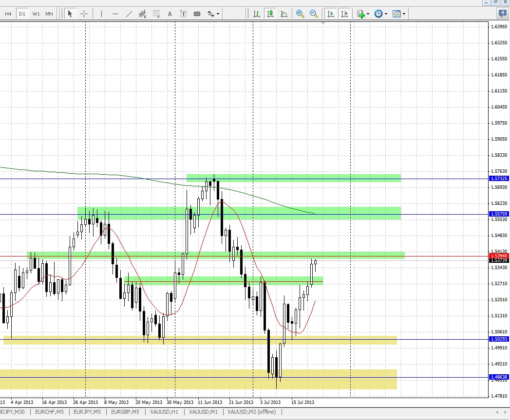Image resolution: width=510 pixels, height=420 pixels.
Task: Open the chat notifications bubble
Action: coord(503,13)
